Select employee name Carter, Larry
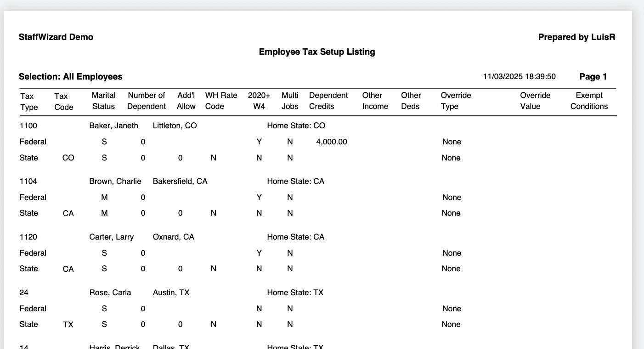 (x=112, y=237)
